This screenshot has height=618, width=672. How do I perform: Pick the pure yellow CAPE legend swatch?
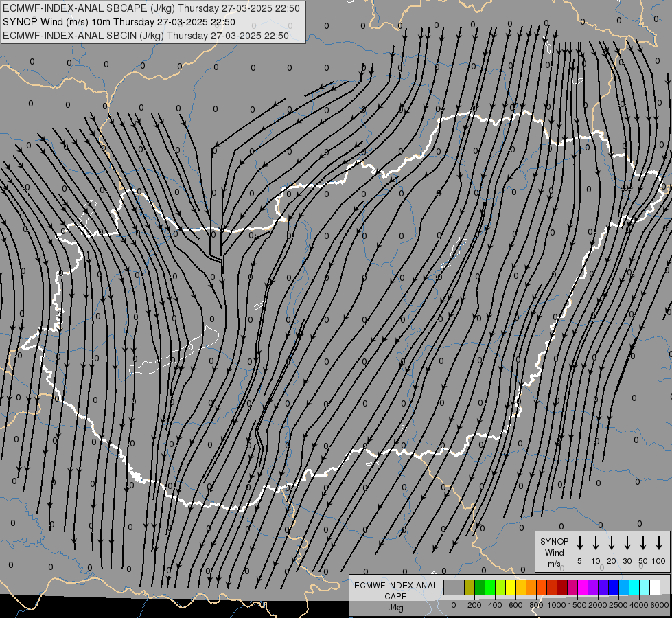click(x=511, y=588)
